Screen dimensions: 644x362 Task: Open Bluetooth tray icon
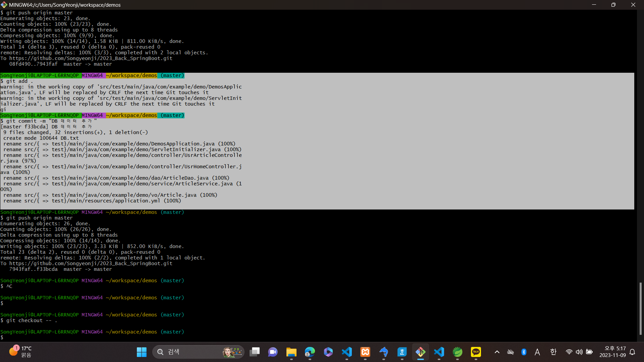[x=524, y=352]
